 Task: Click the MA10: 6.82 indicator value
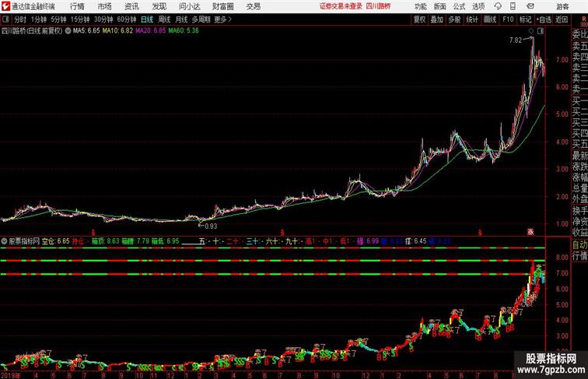click(x=117, y=31)
